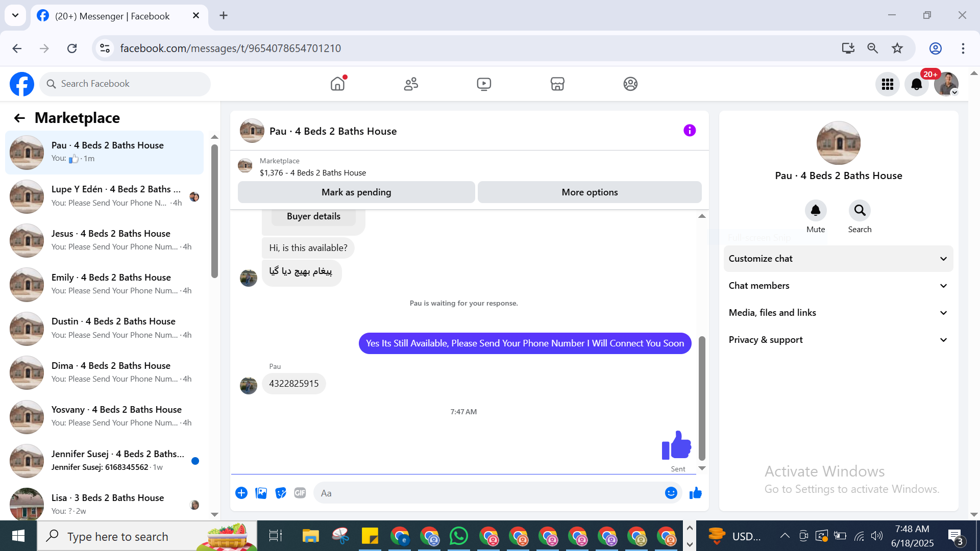Mute this conversation with the bell icon
Viewport: 980px width, 551px height.
[816, 210]
